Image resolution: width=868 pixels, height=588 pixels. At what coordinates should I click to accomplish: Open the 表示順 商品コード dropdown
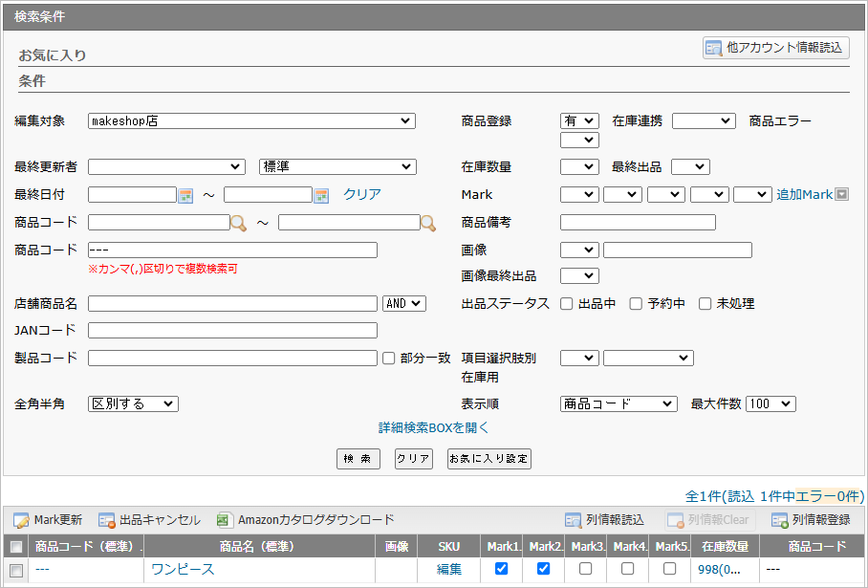[x=618, y=403]
